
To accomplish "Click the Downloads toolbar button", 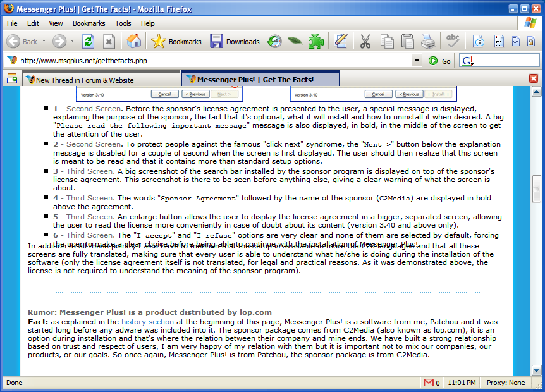I will tap(235, 42).
